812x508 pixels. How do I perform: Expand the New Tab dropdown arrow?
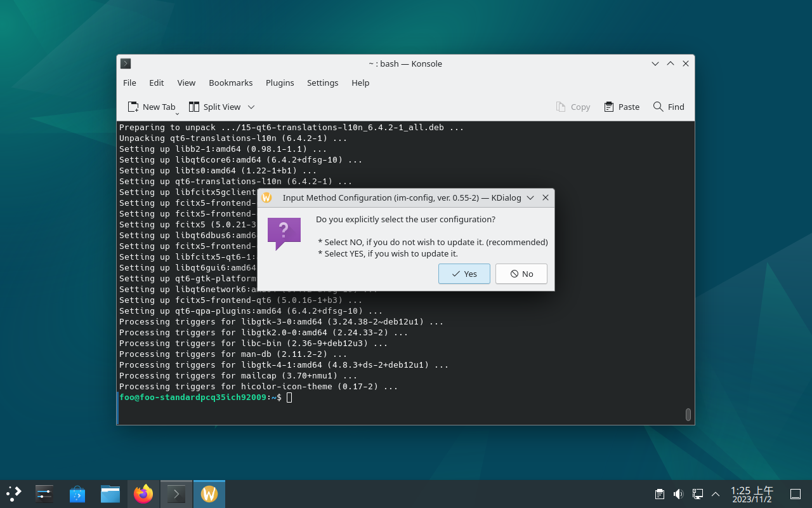(177, 112)
